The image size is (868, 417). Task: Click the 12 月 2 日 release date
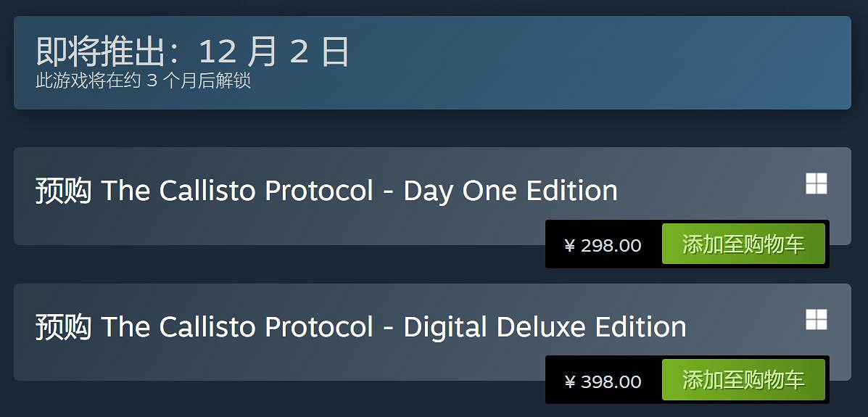273,51
